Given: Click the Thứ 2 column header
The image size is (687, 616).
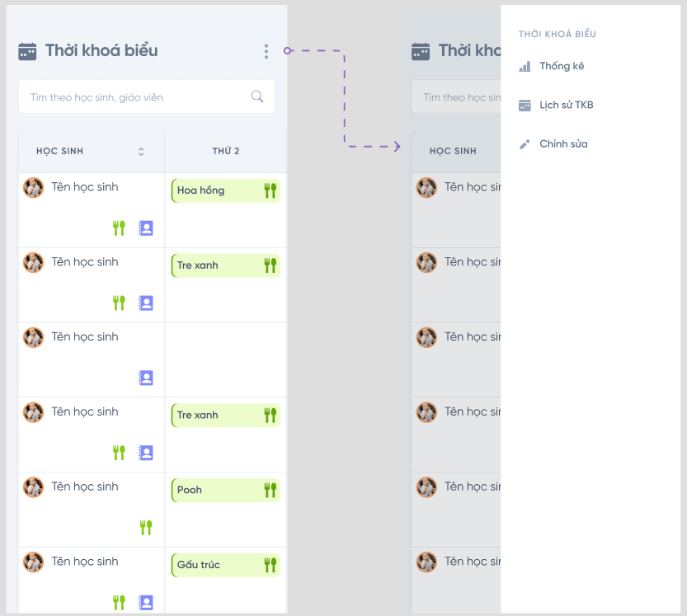Looking at the screenshot, I should [x=226, y=152].
